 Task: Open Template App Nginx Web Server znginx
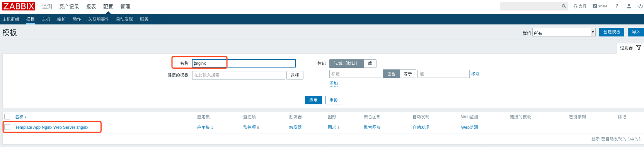pos(51,127)
